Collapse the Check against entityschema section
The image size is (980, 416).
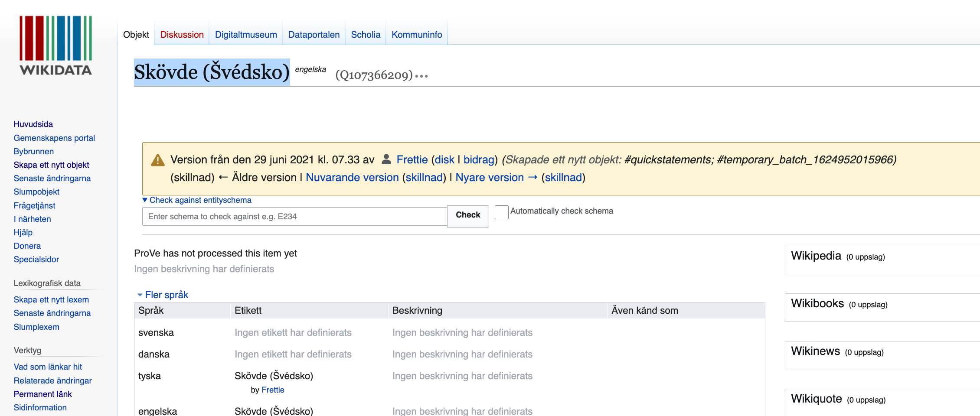point(145,200)
